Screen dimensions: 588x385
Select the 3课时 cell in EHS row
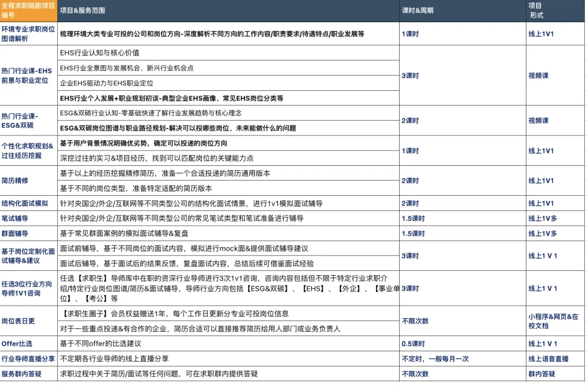[x=463, y=75]
